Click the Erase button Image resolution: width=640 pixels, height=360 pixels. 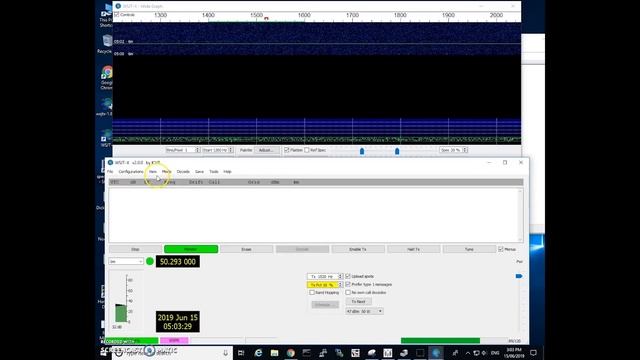[247, 249]
